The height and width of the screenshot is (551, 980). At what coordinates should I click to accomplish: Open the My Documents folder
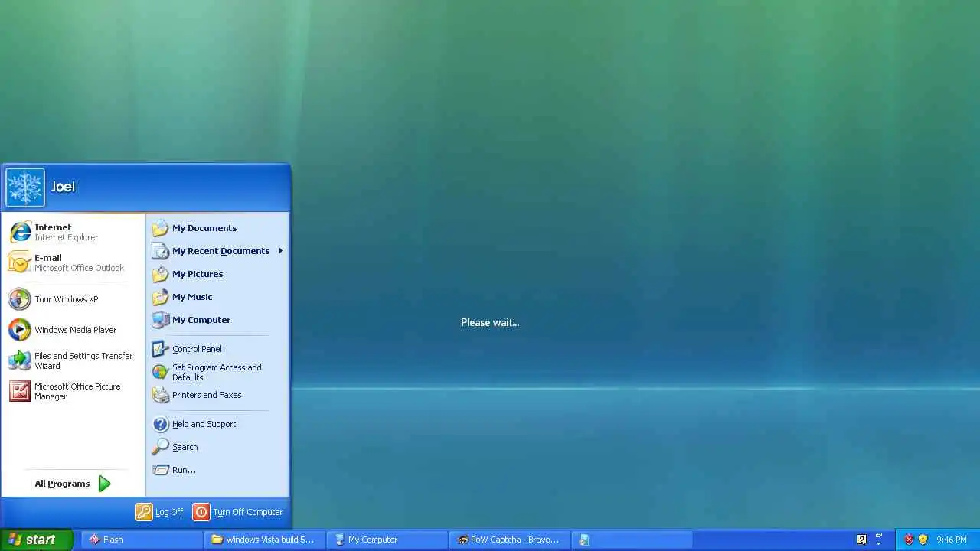click(217, 228)
